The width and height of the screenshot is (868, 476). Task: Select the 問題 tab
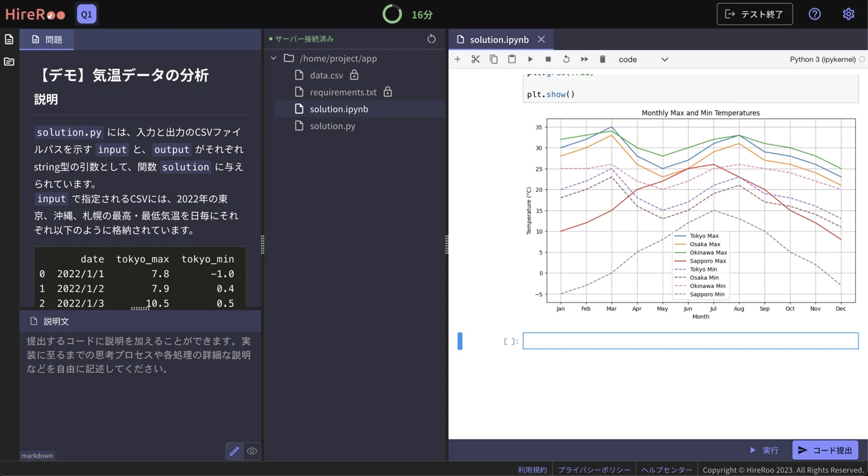tap(47, 39)
